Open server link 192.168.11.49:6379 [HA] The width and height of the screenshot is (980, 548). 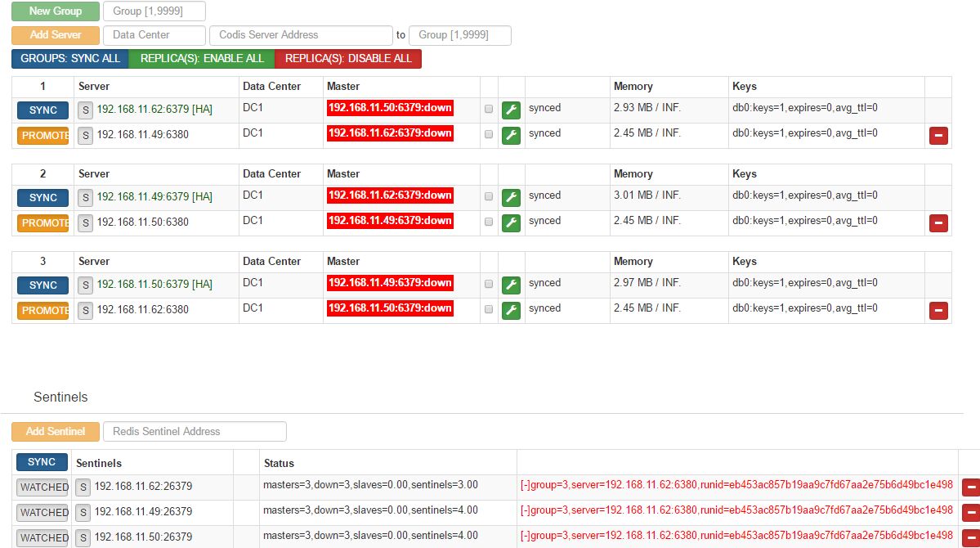pos(154,197)
